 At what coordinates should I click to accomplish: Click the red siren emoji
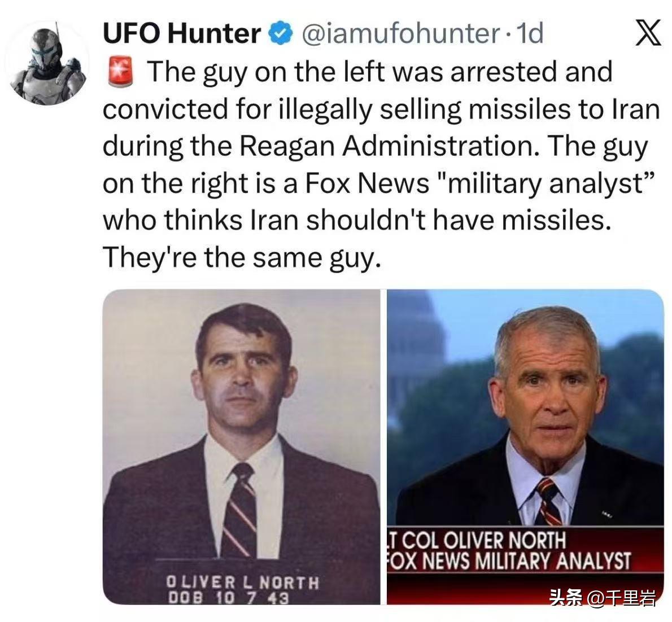[x=120, y=71]
